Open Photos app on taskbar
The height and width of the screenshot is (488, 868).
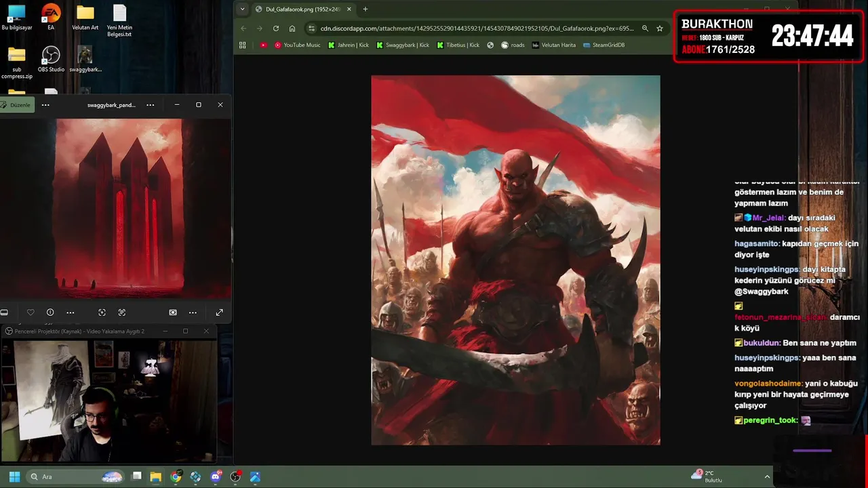[x=255, y=477]
